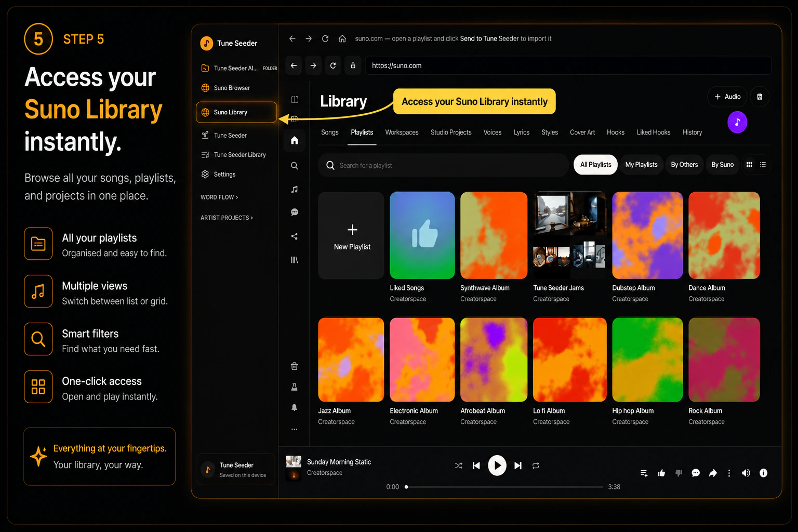
Task: Expand the WORD FLOW section
Action: point(219,197)
